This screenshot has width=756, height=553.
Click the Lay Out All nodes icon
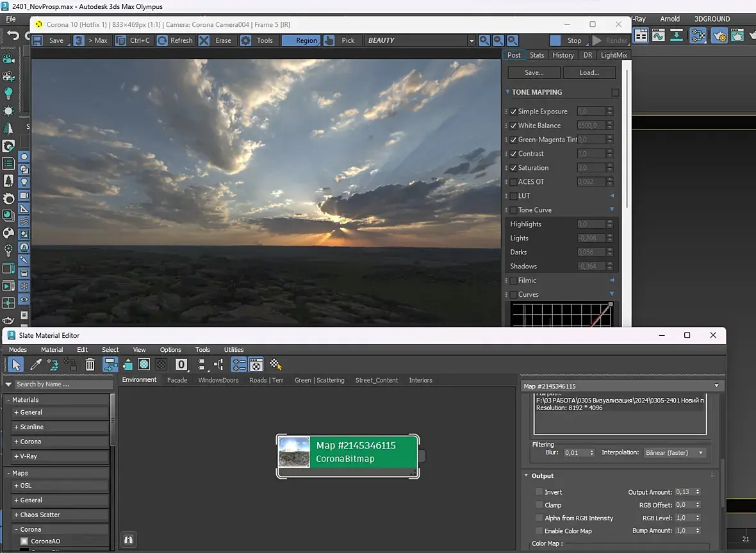click(202, 365)
